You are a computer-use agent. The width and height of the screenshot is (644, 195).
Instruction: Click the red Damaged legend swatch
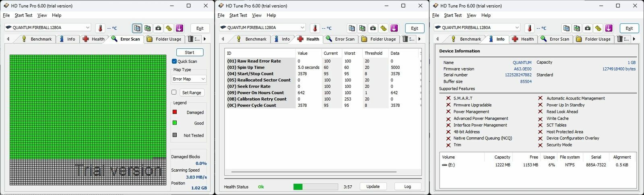click(x=175, y=112)
